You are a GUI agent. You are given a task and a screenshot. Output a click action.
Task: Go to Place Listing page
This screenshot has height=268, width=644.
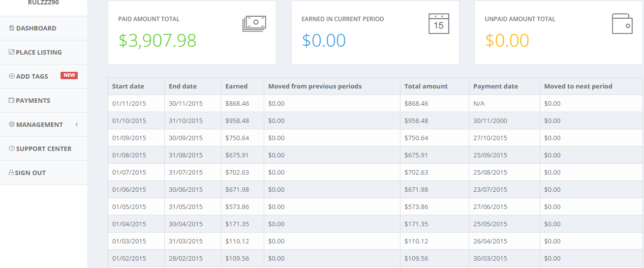pos(39,52)
